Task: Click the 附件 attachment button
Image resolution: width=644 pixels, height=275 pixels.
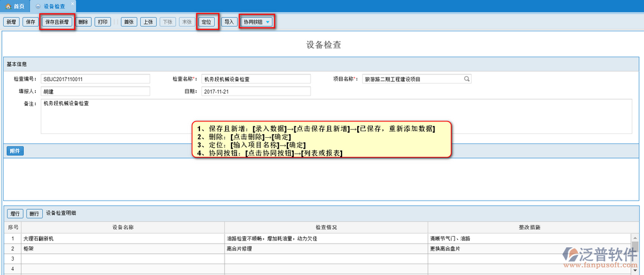Action: coord(15,151)
